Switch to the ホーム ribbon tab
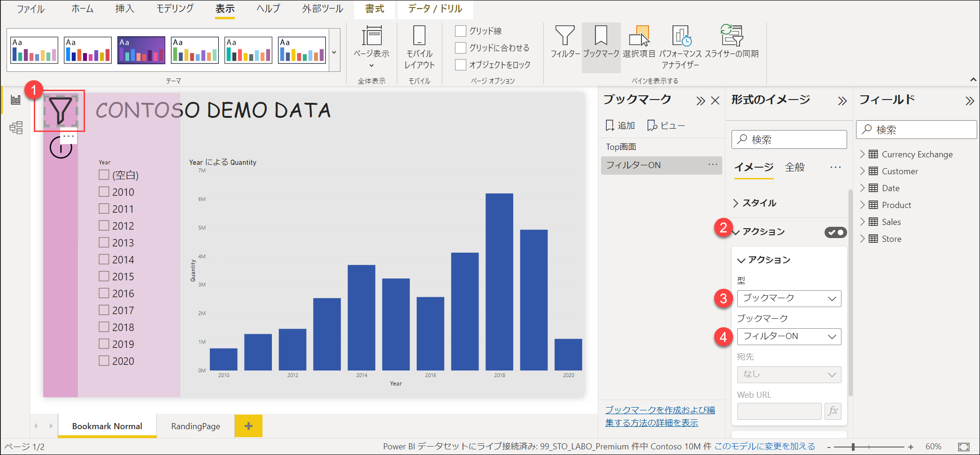The height and width of the screenshot is (455, 980). pos(82,9)
